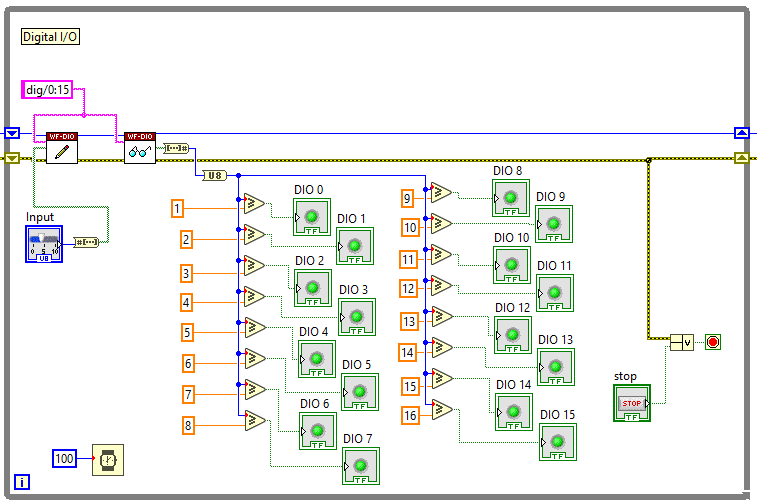Select the orange numeric constant 13

[409, 322]
